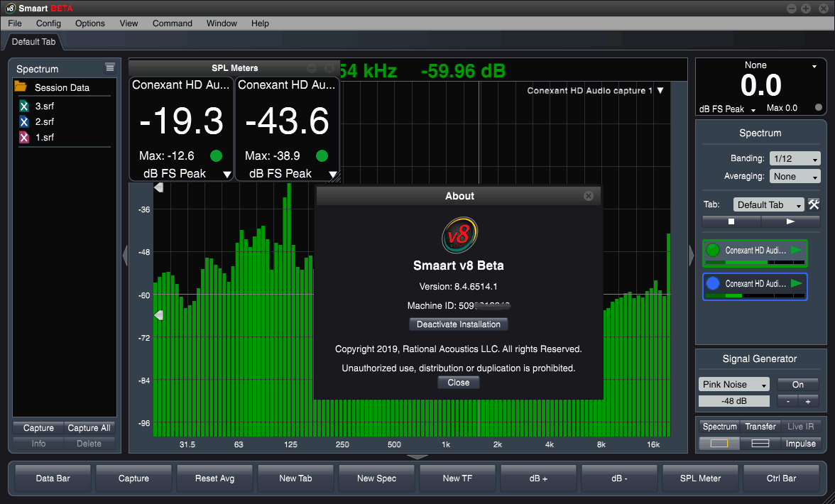The image size is (835, 504).
Task: Click Deactivate Installation in the About dialog
Action: tap(458, 324)
